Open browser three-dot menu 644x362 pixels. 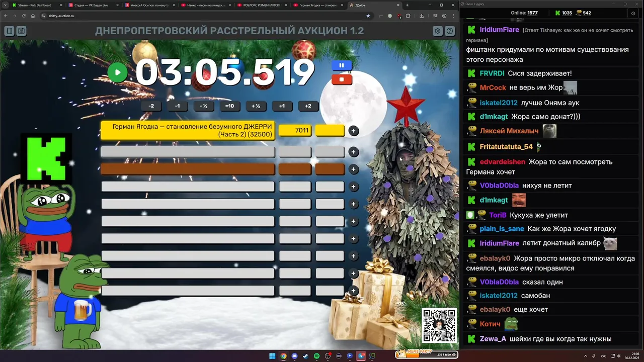click(453, 16)
